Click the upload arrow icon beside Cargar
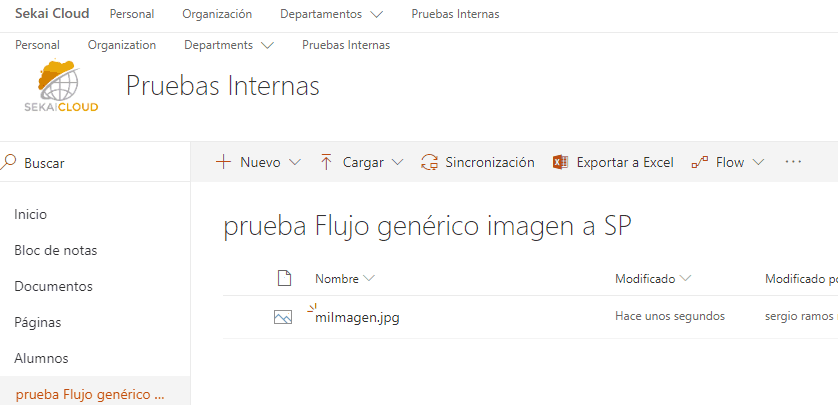This screenshot has height=405, width=838. point(326,162)
